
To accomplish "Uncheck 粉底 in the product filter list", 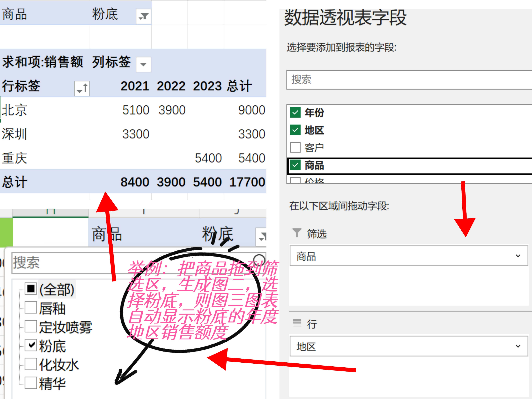I will pyautogui.click(x=31, y=345).
